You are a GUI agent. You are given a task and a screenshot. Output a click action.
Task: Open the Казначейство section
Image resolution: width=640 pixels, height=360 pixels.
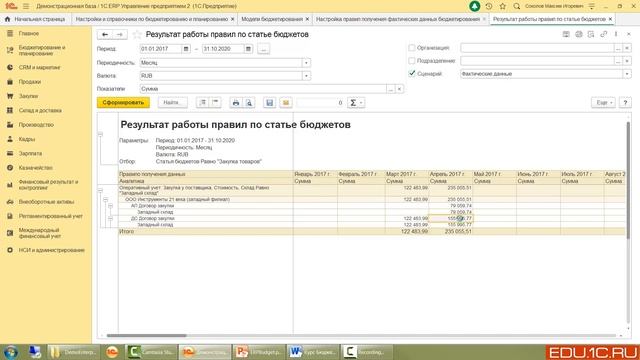pyautogui.click(x=46, y=168)
